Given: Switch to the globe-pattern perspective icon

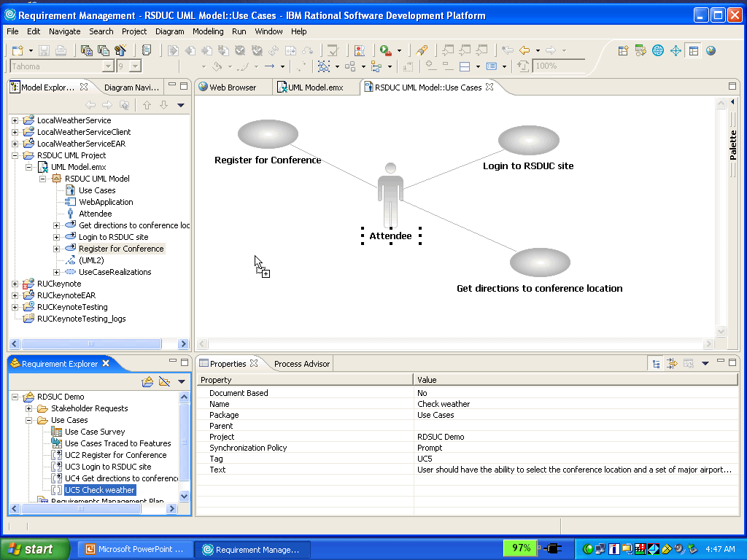Looking at the screenshot, I should tap(658, 50).
